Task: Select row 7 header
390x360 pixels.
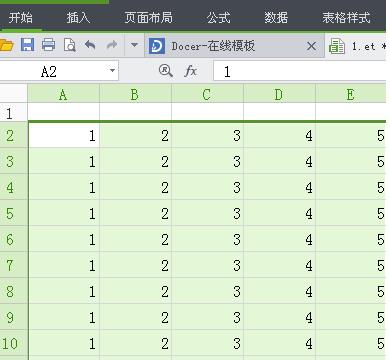Action: [x=13, y=265]
